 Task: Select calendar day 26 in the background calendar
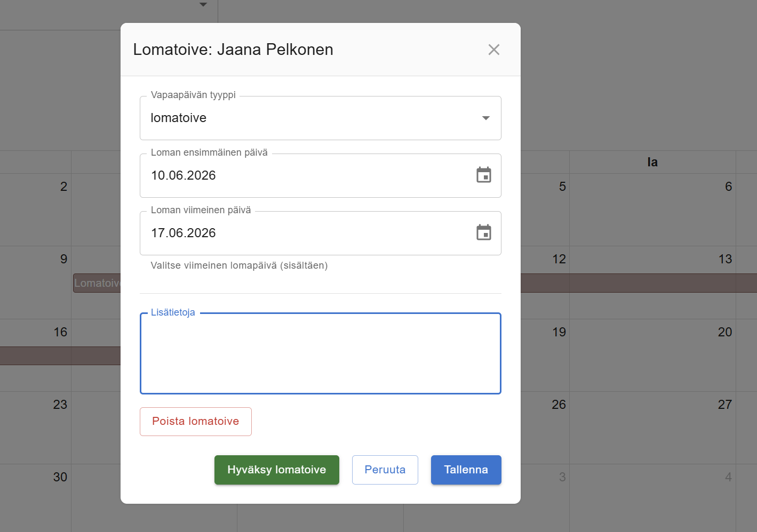click(x=559, y=405)
